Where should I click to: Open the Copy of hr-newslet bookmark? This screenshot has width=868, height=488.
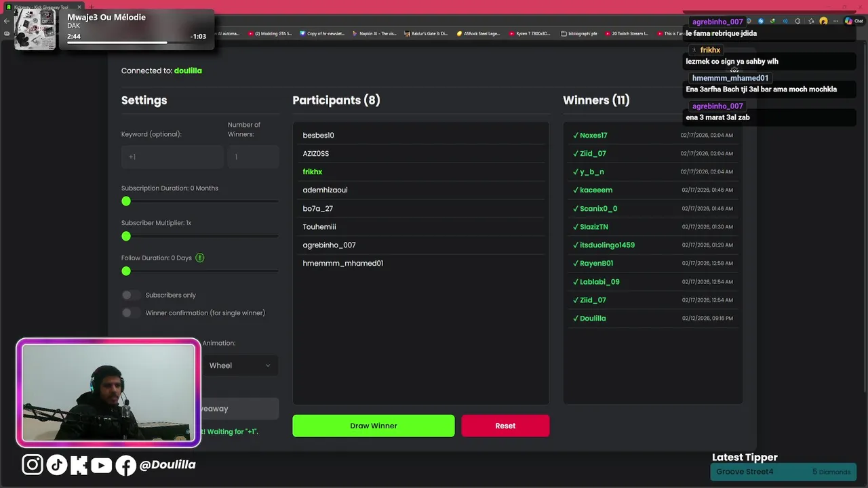click(x=323, y=33)
